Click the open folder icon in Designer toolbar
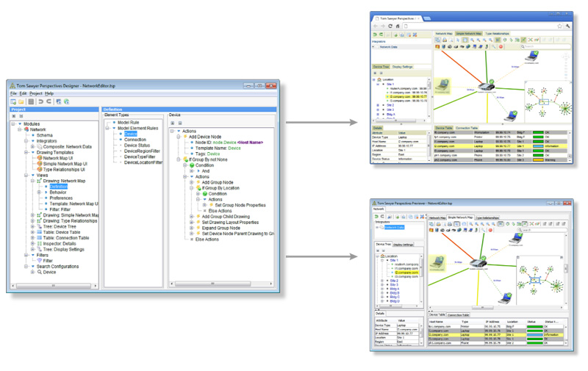The width and height of the screenshot is (588, 371). coord(21,101)
